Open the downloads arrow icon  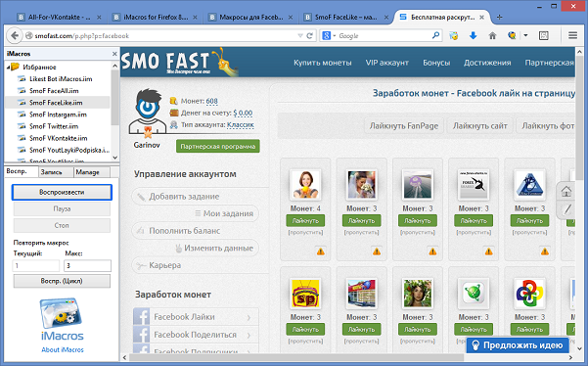pyautogui.click(x=473, y=35)
